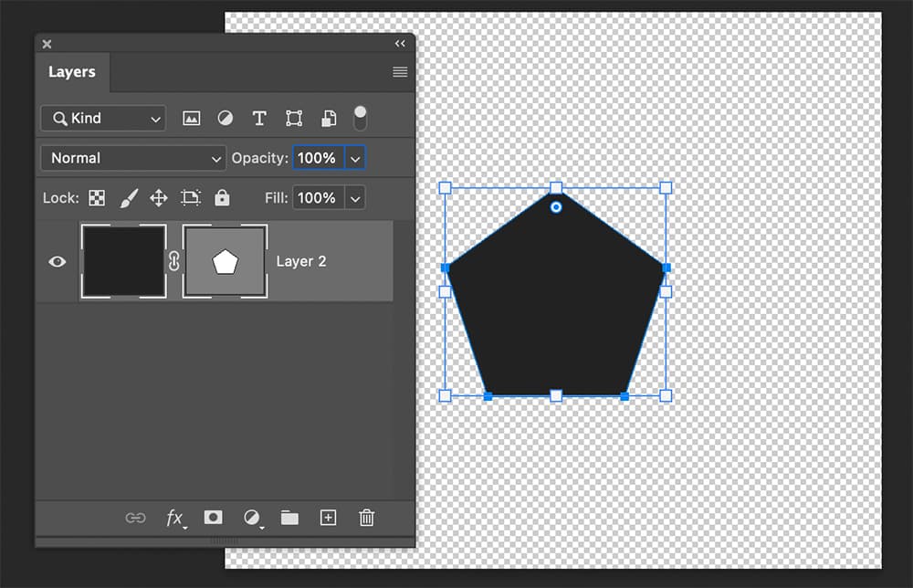Lock image pixels with brush icon
913x588 pixels.
click(x=129, y=198)
